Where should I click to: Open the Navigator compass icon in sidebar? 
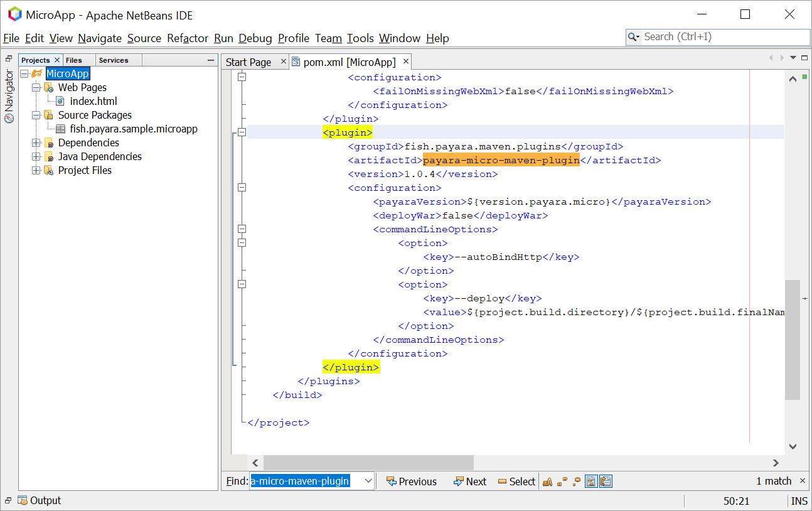click(x=9, y=119)
